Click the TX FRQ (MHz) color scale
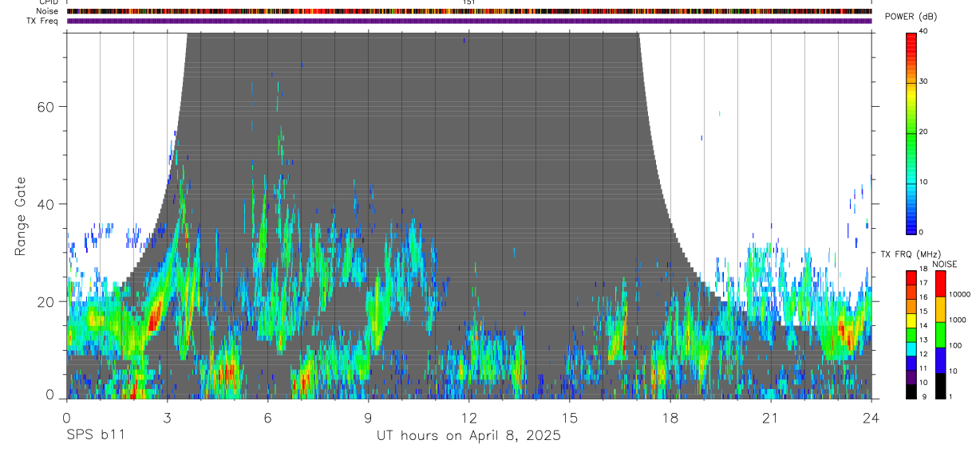The height and width of the screenshot is (452, 980). tap(911, 334)
